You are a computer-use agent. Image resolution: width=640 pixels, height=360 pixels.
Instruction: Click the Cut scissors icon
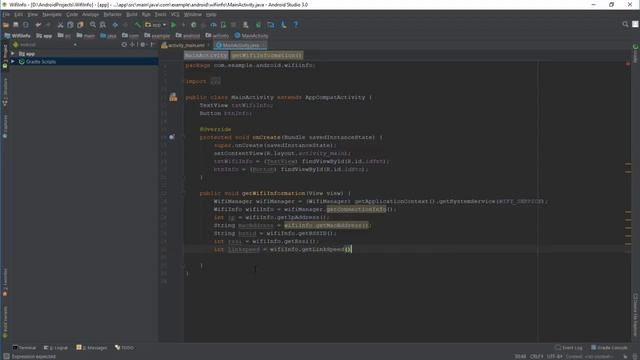click(x=60, y=25)
